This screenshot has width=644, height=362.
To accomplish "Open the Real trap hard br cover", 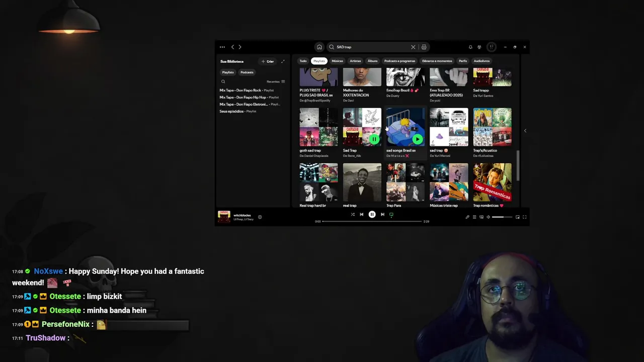I will pyautogui.click(x=318, y=182).
